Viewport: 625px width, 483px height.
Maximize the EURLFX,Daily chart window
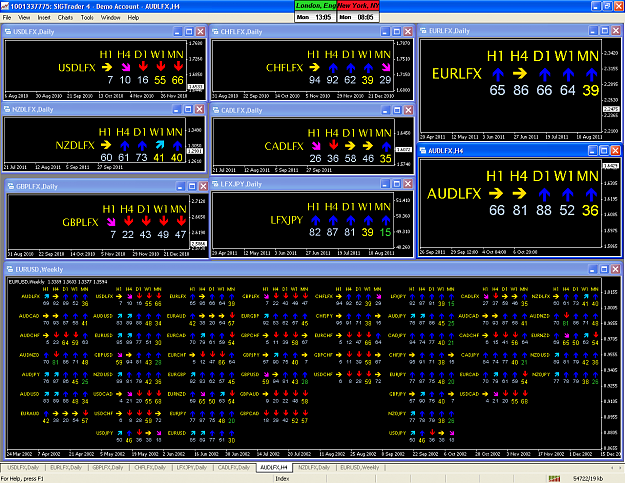pos(605,31)
